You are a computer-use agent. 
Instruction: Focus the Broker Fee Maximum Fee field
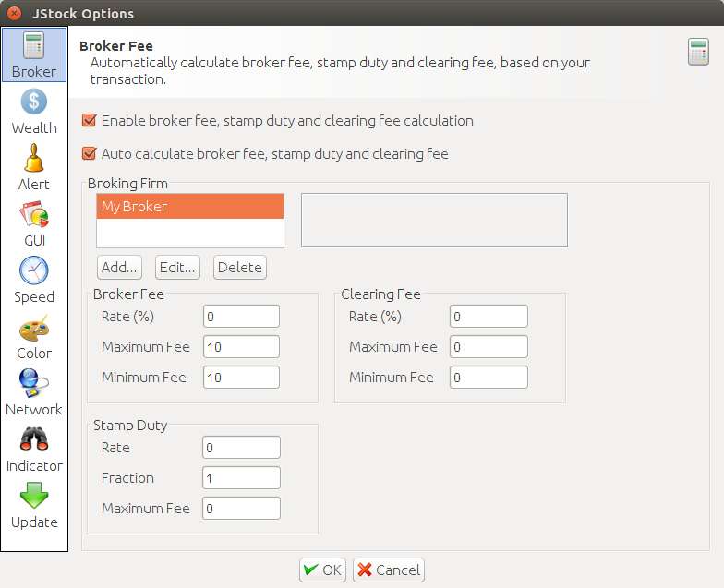(x=241, y=347)
